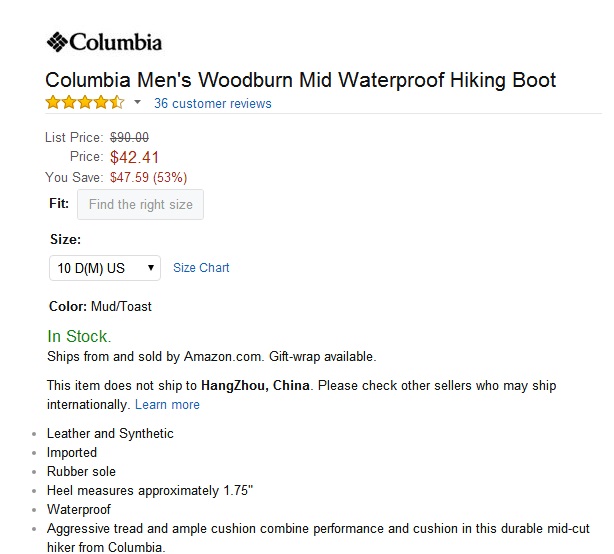This screenshot has height=554, width=614.
Task: Open the 36 customer reviews link
Action: pos(213,103)
